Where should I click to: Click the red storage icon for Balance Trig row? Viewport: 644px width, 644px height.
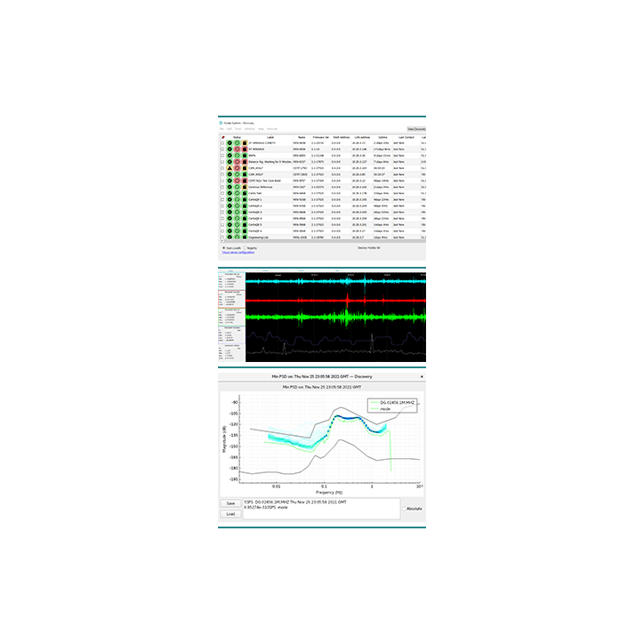pos(245,161)
